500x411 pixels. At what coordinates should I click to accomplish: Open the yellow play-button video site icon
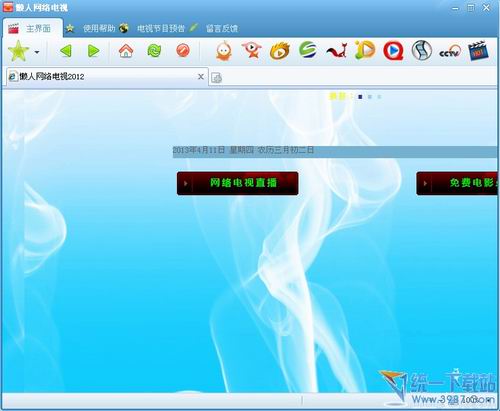[365, 50]
